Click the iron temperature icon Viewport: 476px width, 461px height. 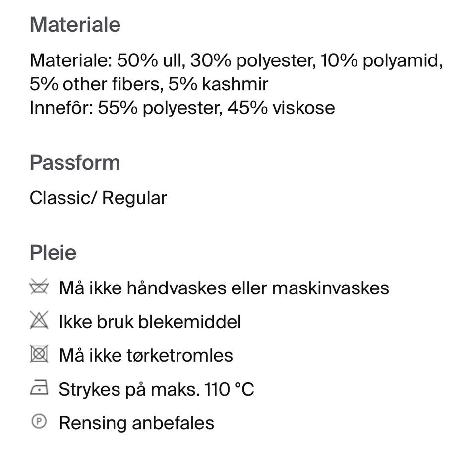click(x=39, y=389)
